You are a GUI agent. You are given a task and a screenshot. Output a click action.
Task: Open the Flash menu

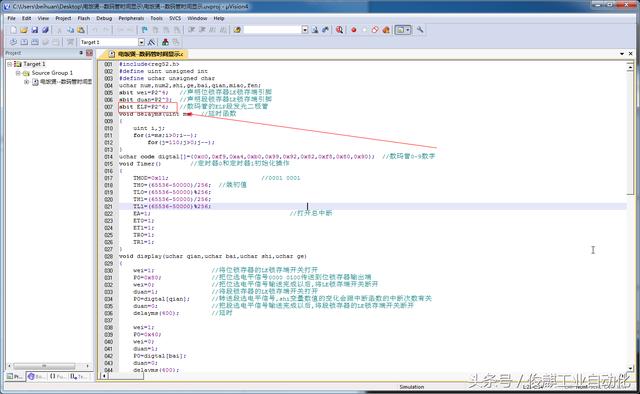(84, 18)
